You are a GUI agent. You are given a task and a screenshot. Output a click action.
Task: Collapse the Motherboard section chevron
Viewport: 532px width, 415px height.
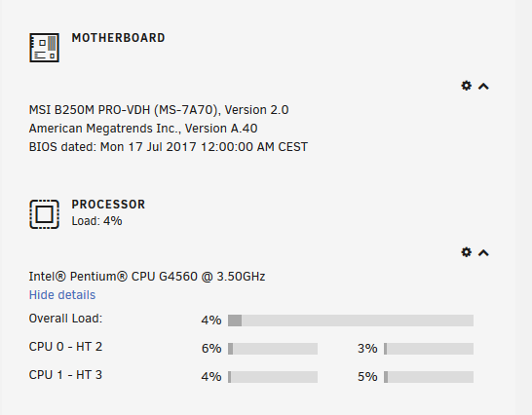coord(483,86)
